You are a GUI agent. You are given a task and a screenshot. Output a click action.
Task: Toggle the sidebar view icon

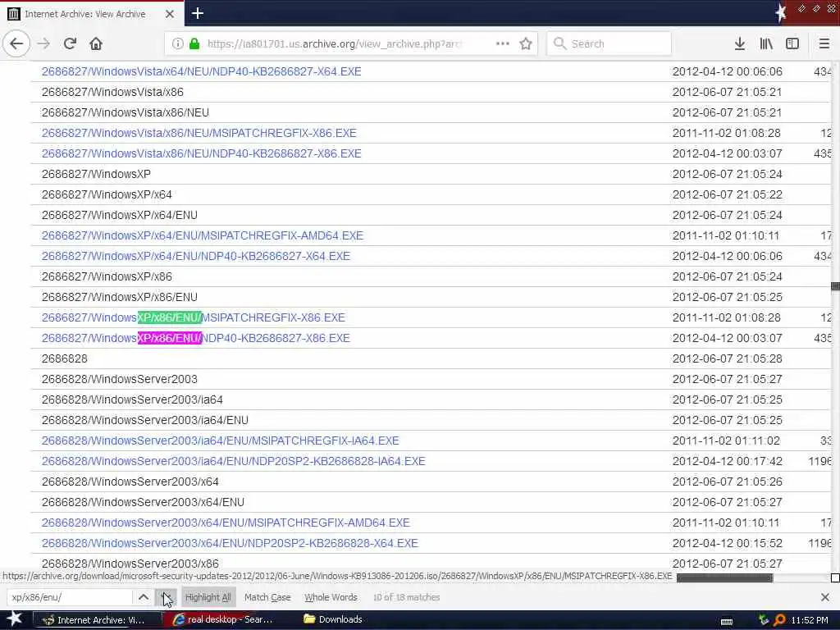pyautogui.click(x=792, y=43)
